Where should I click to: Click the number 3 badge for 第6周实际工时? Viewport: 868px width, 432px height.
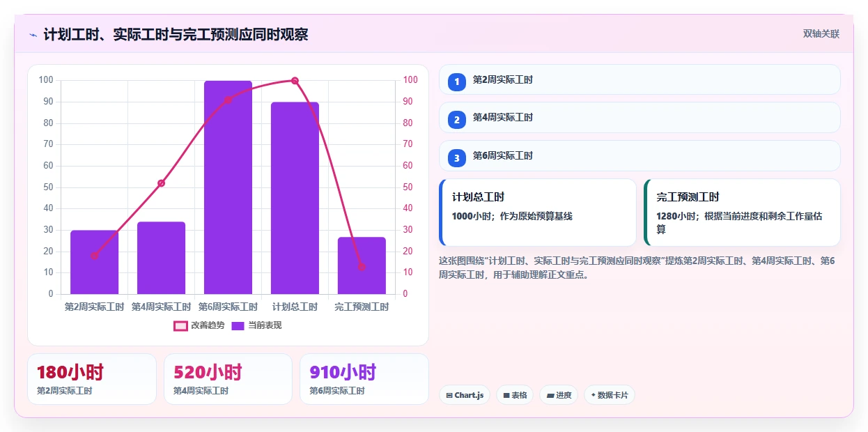[x=457, y=158]
